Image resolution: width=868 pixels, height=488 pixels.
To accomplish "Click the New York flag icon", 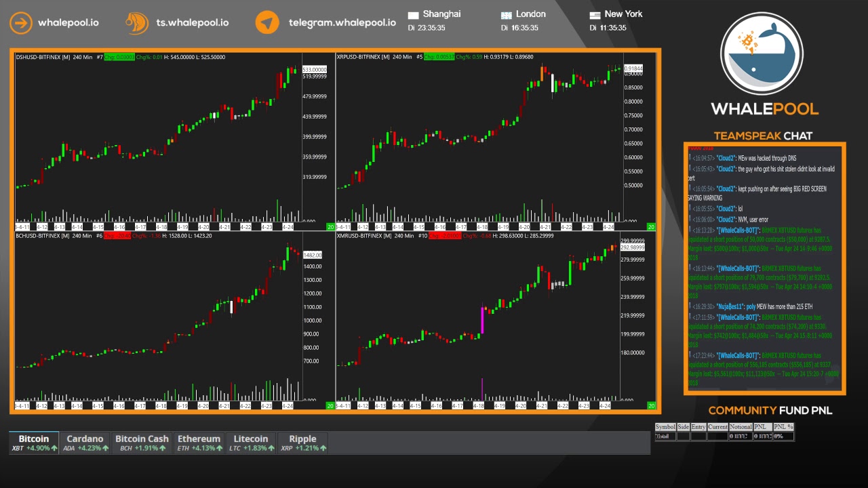I will 595,15.
